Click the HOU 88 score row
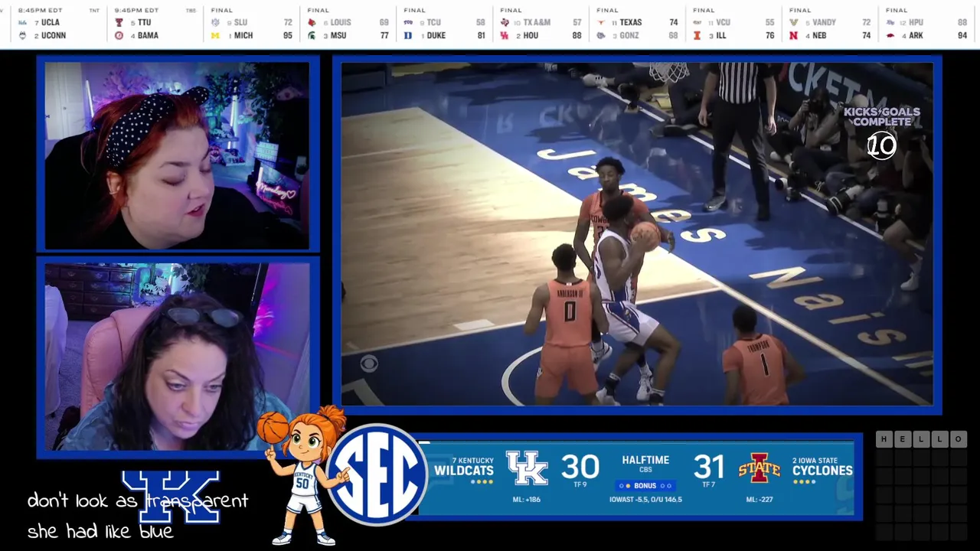 click(x=541, y=35)
